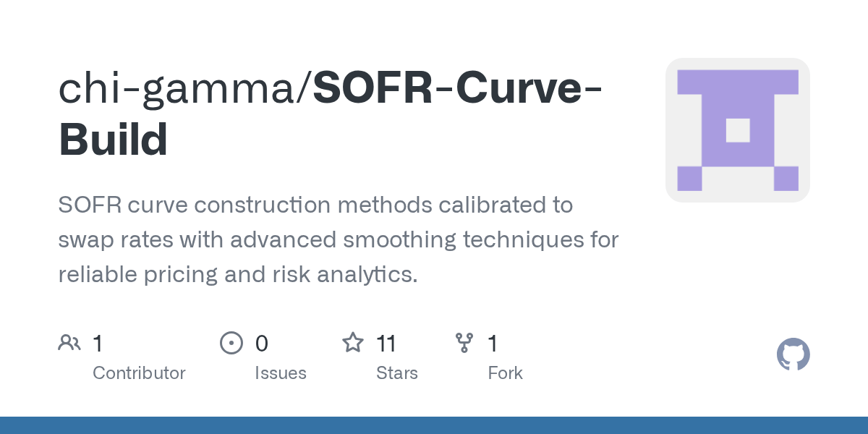Click the star outline icon
Image resolution: width=868 pixels, height=434 pixels.
(353, 342)
